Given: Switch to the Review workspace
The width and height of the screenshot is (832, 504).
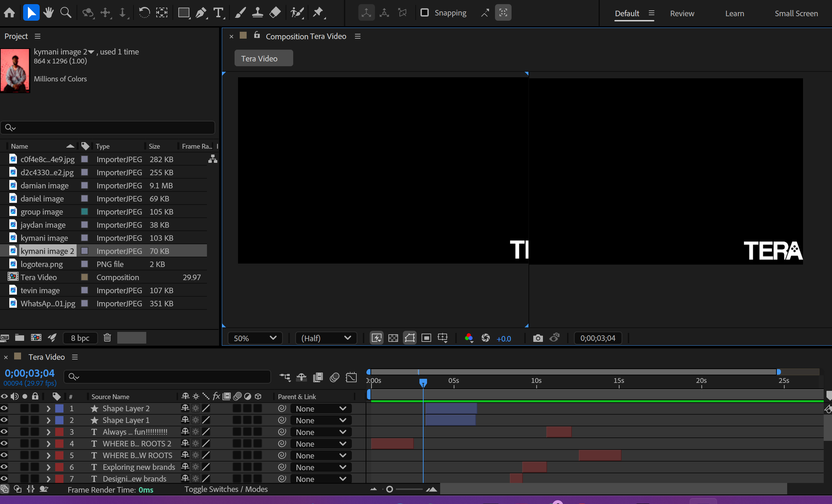Looking at the screenshot, I should click(682, 13).
